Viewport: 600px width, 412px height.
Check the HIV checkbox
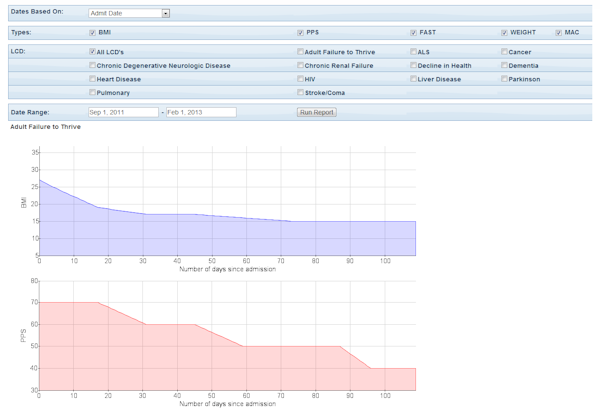point(300,78)
